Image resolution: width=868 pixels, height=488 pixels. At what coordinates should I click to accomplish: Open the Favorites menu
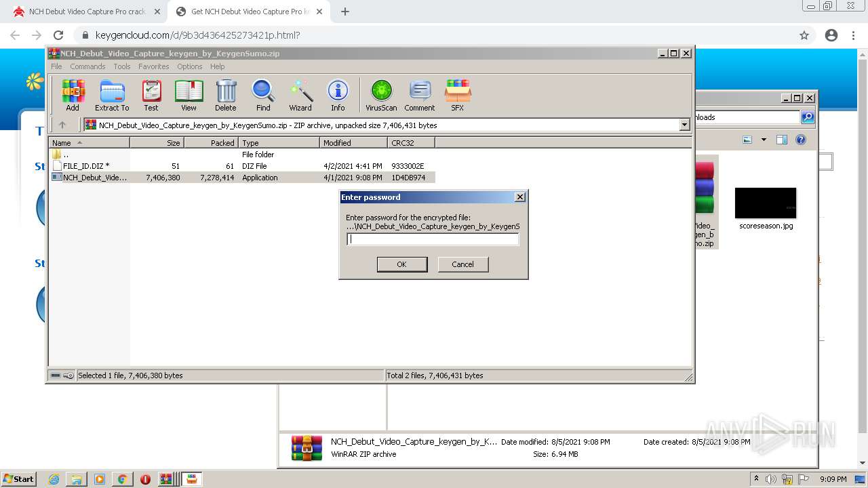[x=154, y=66]
